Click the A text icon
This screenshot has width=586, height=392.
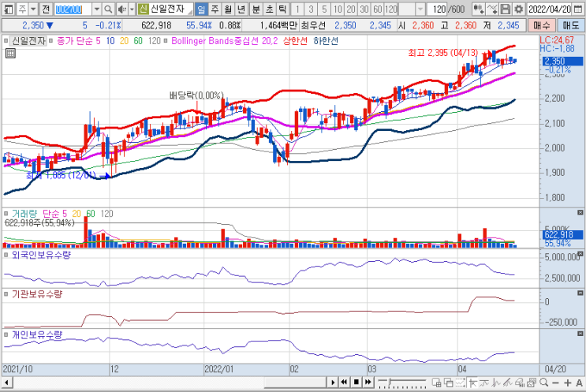(579, 383)
